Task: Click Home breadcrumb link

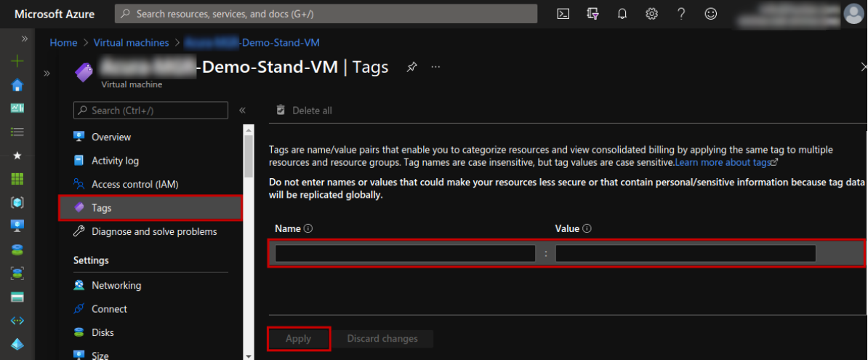Action: (x=63, y=43)
